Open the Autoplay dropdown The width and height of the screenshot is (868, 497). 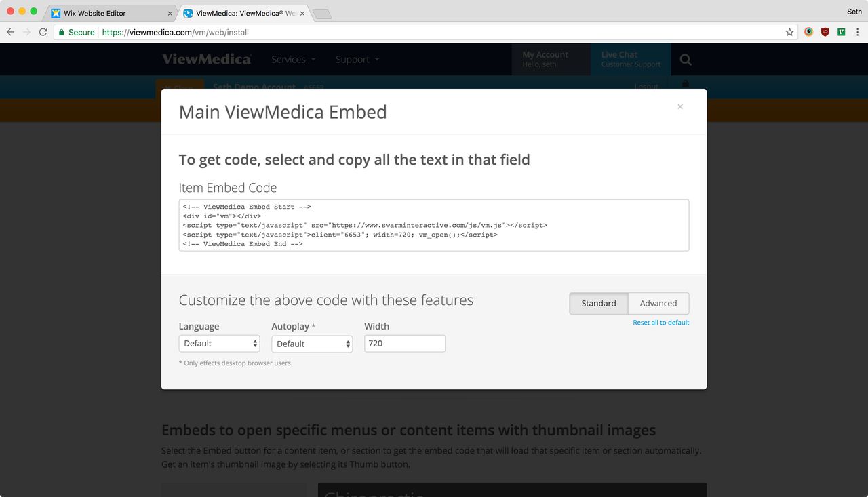click(x=311, y=343)
